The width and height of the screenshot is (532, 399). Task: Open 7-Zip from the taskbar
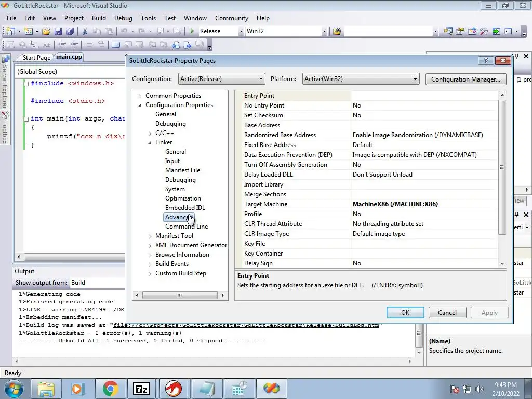click(141, 389)
